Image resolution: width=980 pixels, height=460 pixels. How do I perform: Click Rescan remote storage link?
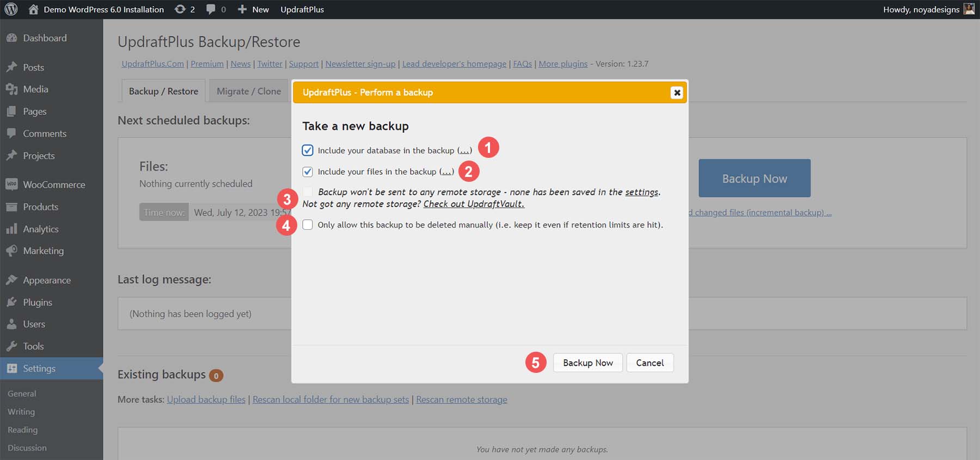462,400
